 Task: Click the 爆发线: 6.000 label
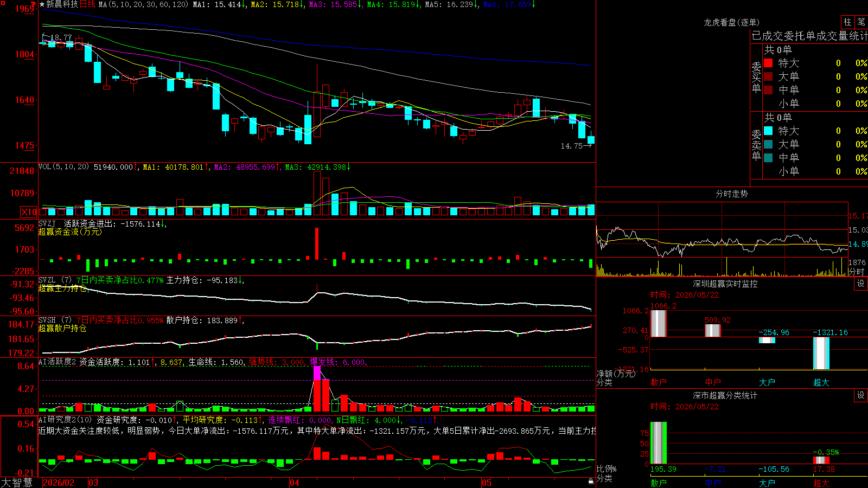click(x=338, y=362)
